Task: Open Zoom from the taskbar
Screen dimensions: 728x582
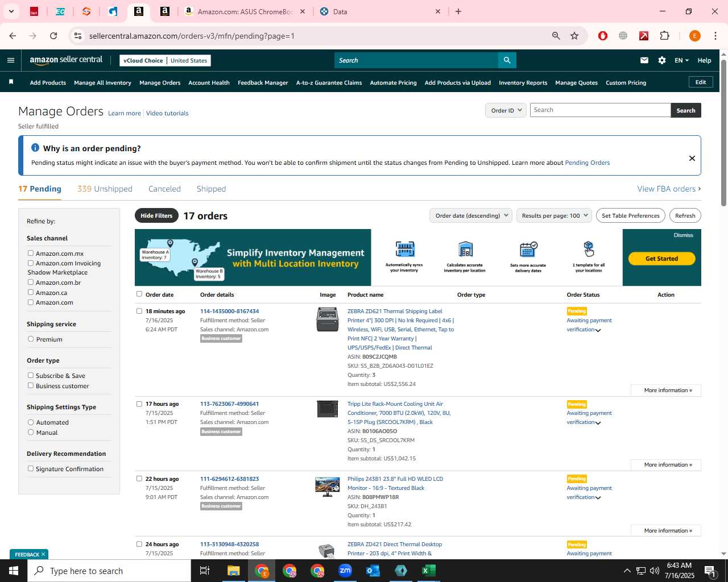Action: click(345, 571)
